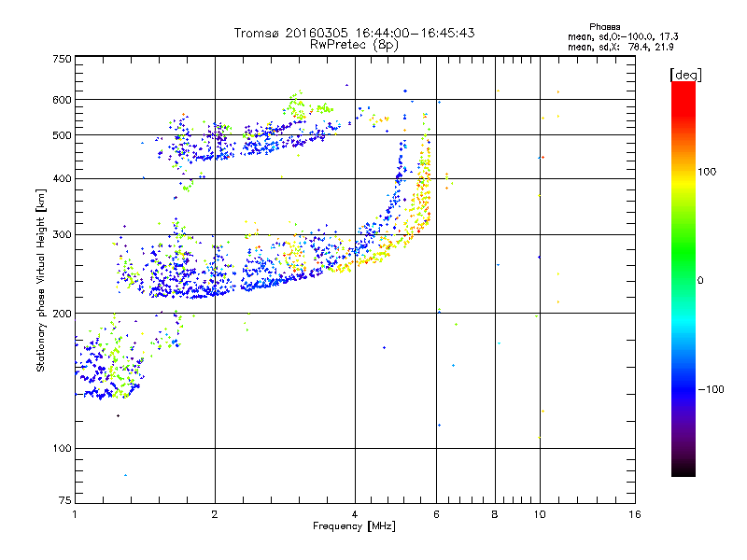Click the x-axis '16' tick label
The image size is (747, 560).
635,514
